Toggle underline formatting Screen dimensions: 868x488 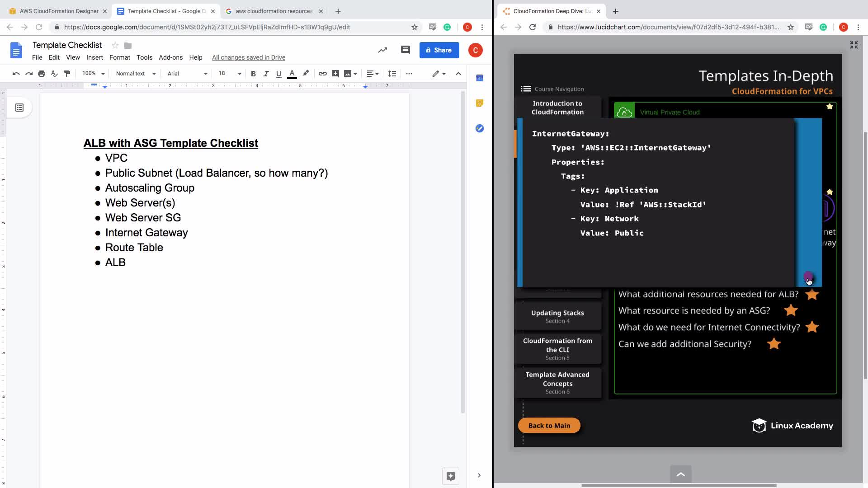(x=278, y=74)
